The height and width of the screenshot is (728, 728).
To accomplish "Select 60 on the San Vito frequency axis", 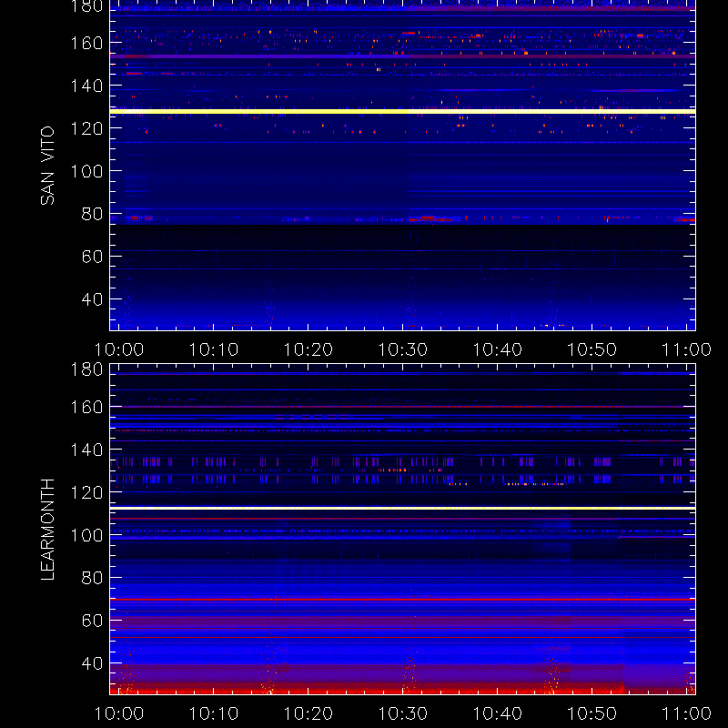I will 92,257.
